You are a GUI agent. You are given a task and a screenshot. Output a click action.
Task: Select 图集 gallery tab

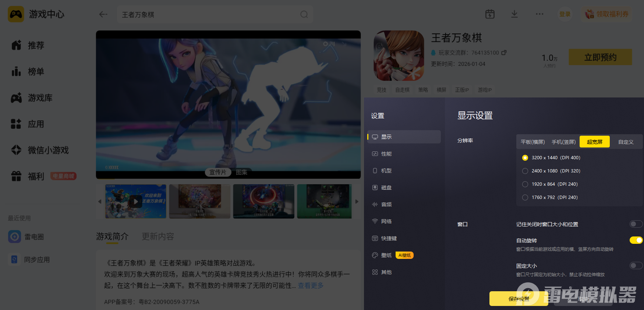coord(241,172)
